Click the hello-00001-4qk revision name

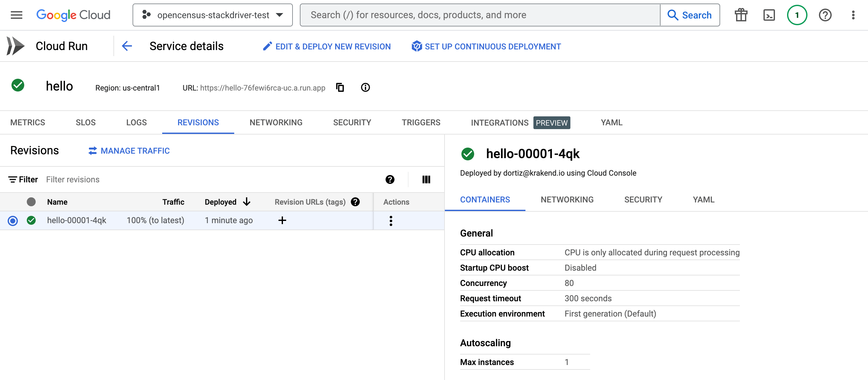[x=76, y=220]
